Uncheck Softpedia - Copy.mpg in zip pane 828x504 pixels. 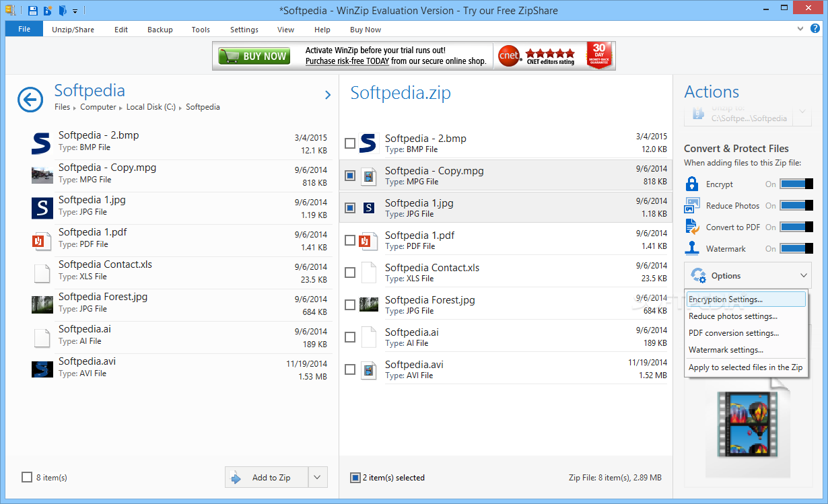(350, 176)
